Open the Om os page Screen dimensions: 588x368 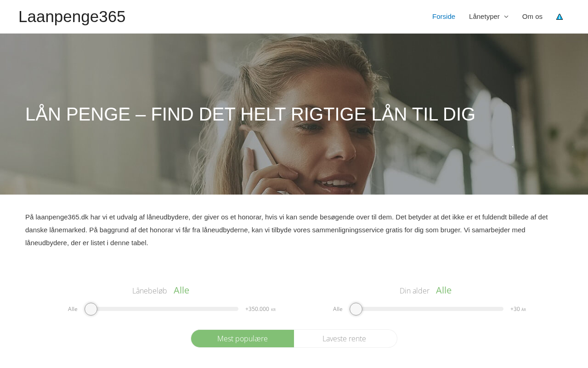coord(532,17)
